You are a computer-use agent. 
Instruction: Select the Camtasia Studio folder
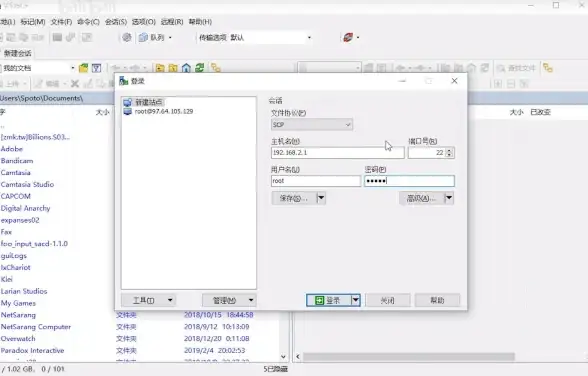coord(27,184)
